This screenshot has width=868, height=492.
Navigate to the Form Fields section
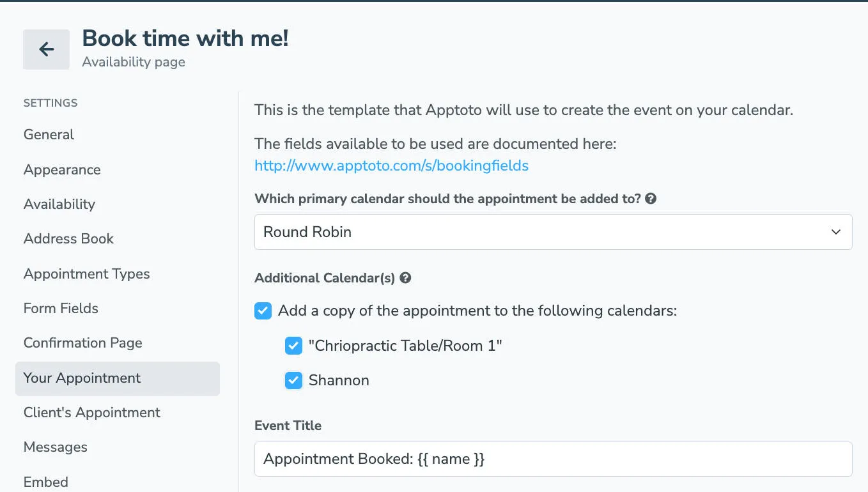click(x=61, y=308)
